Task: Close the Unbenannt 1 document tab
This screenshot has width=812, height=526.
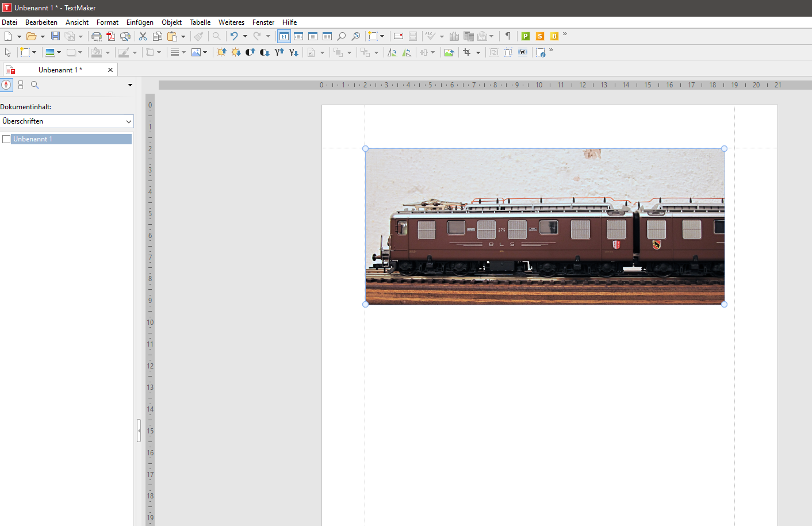Action: (x=110, y=70)
